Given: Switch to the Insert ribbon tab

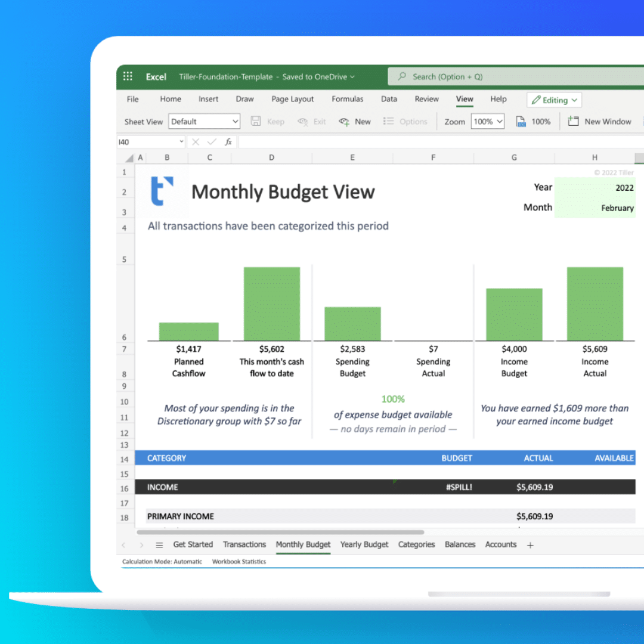Looking at the screenshot, I should [x=208, y=99].
